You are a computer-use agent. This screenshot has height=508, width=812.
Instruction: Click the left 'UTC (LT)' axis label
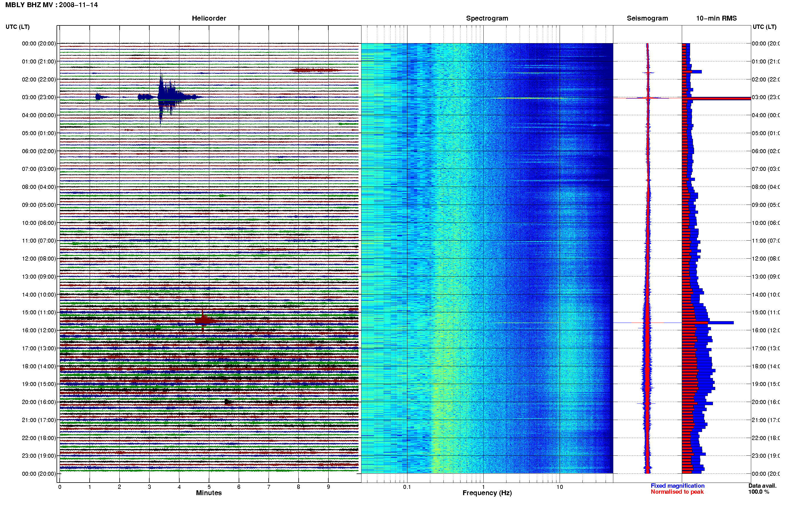[x=17, y=27]
